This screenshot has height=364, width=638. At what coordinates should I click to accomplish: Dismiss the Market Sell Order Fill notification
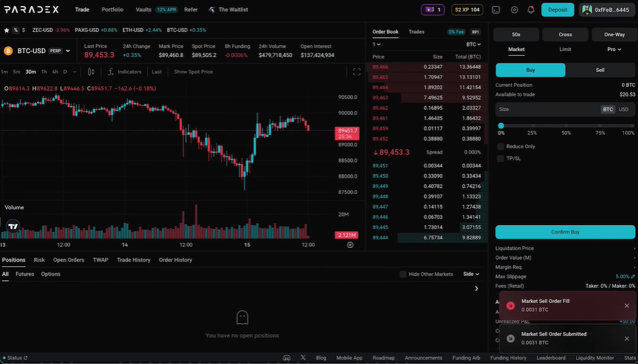(x=627, y=306)
